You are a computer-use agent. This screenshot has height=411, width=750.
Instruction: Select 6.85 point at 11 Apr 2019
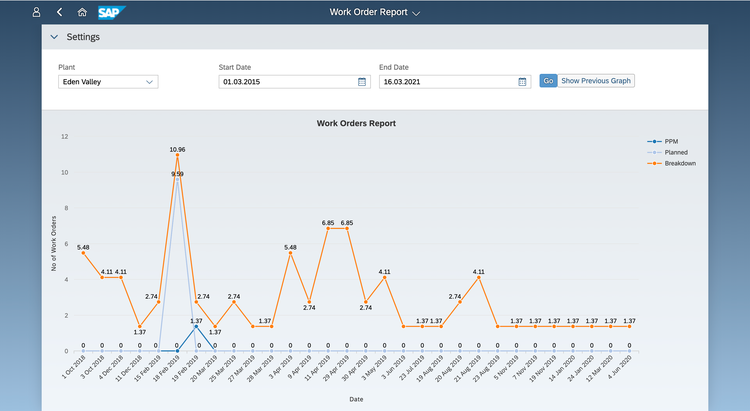[328, 229]
